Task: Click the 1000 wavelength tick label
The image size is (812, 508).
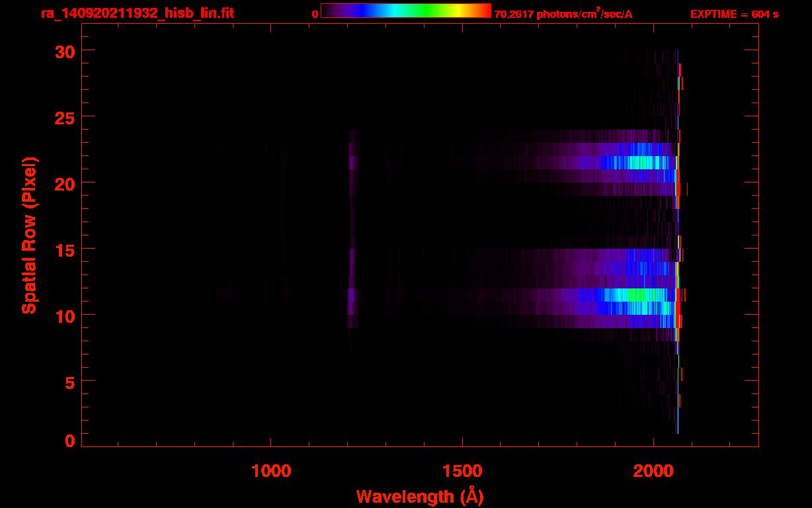Action: (271, 471)
